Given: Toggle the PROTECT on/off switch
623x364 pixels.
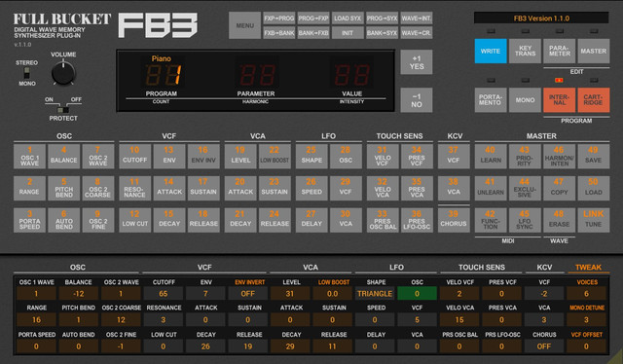Looking at the screenshot, I should click(62, 110).
